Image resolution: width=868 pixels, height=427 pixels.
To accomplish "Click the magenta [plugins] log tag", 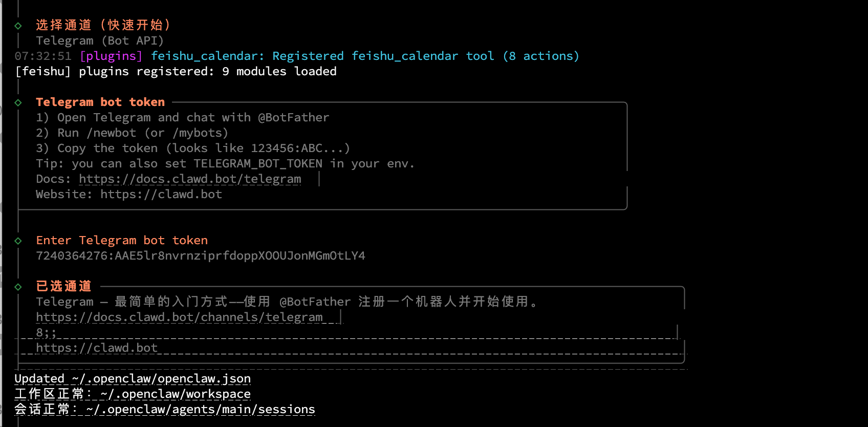I will pyautogui.click(x=111, y=56).
